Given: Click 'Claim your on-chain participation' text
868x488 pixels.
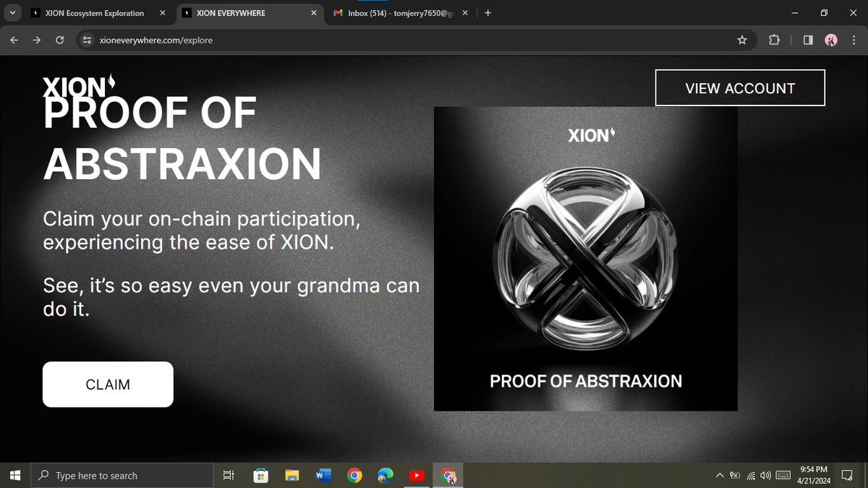Looking at the screenshot, I should click(201, 230).
